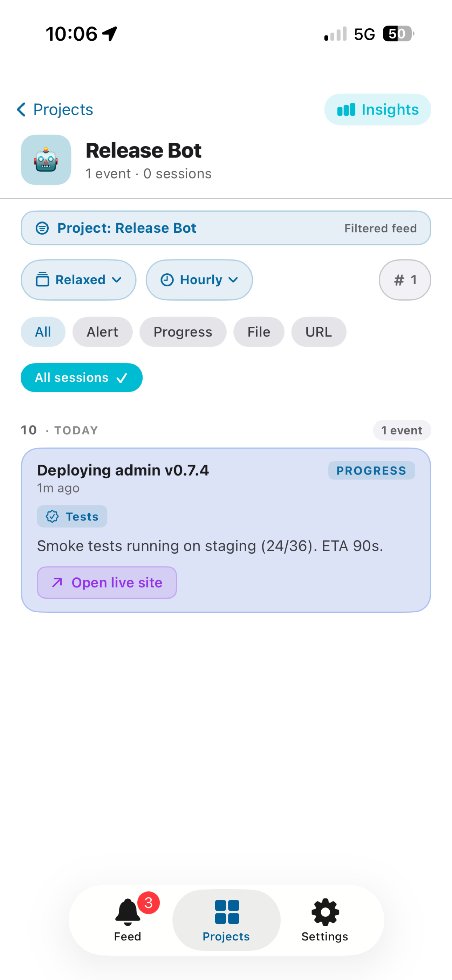This screenshot has width=452, height=980.
Task: Tap the Release Bot title
Action: tap(143, 151)
